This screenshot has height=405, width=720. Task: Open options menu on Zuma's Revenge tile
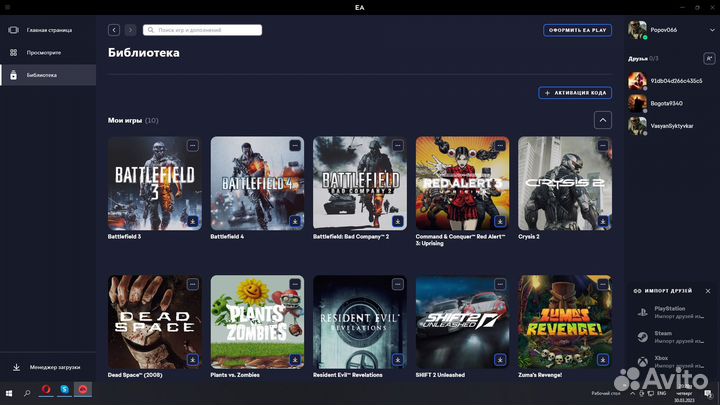(603, 284)
